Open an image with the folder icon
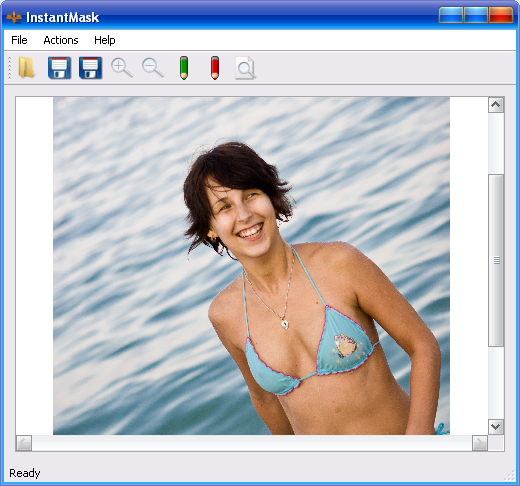The height and width of the screenshot is (486, 520). pyautogui.click(x=26, y=68)
